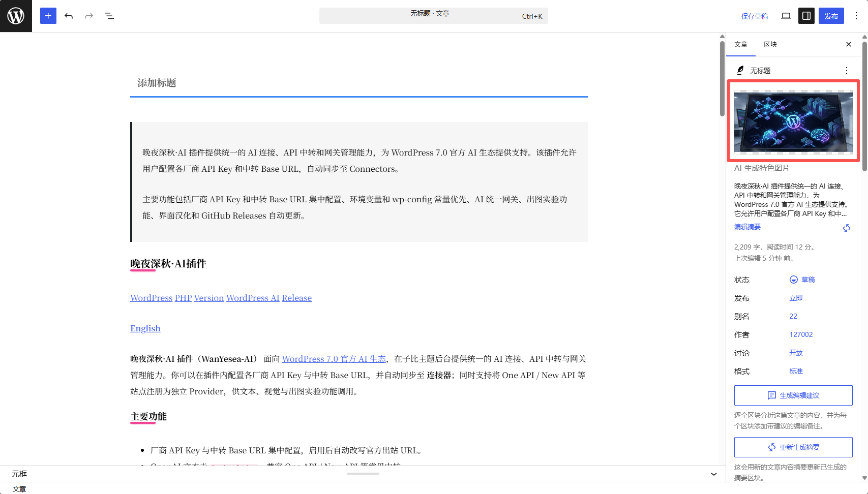Open the preview device view icon
Screen dimensions: 868x494
[786, 16]
